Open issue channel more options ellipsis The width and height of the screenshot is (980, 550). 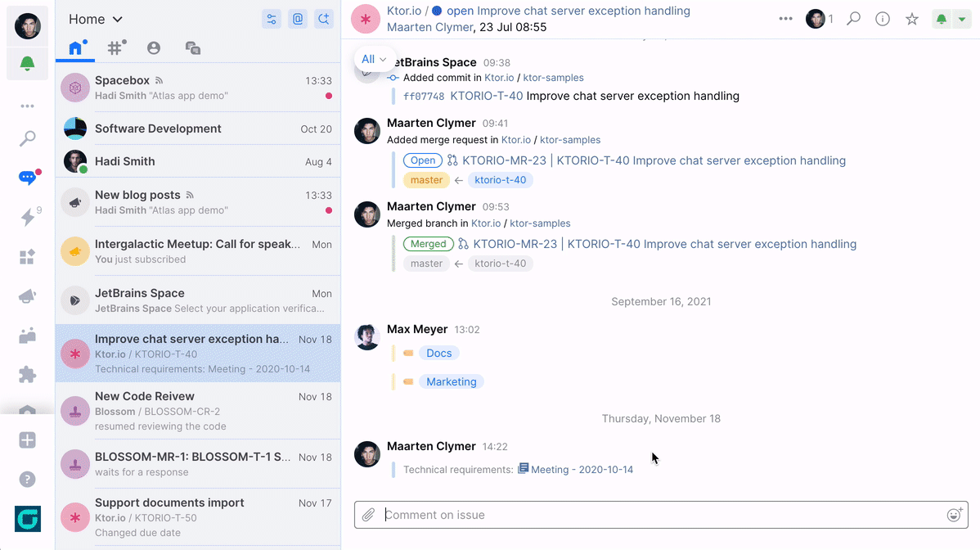point(785,19)
